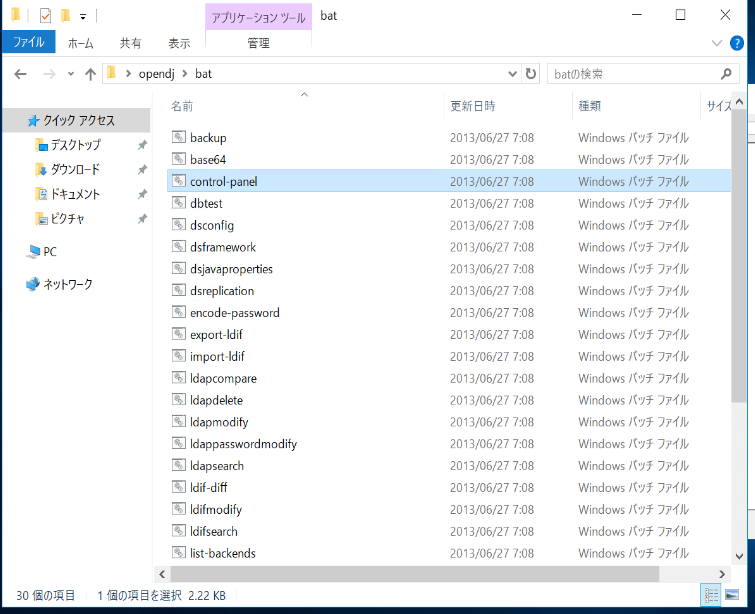Expand the ribbon using chevron arrow
This screenshot has width=755, height=614.
(x=717, y=43)
